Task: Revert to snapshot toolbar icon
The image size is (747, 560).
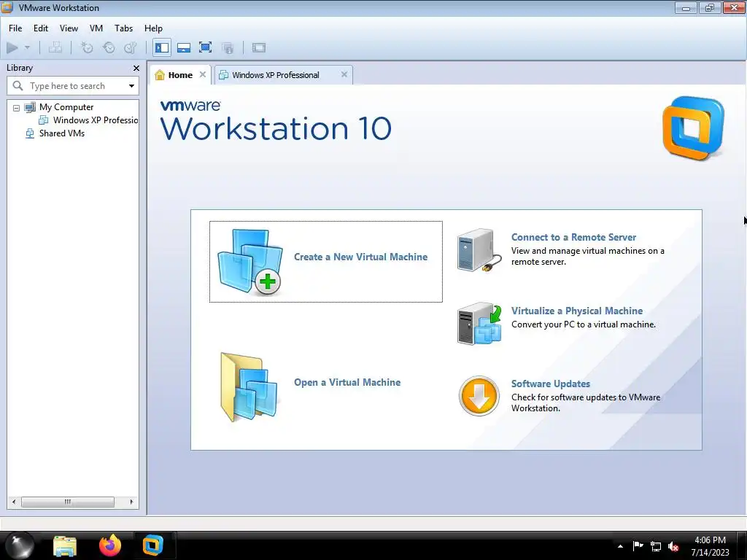Action: pos(109,47)
